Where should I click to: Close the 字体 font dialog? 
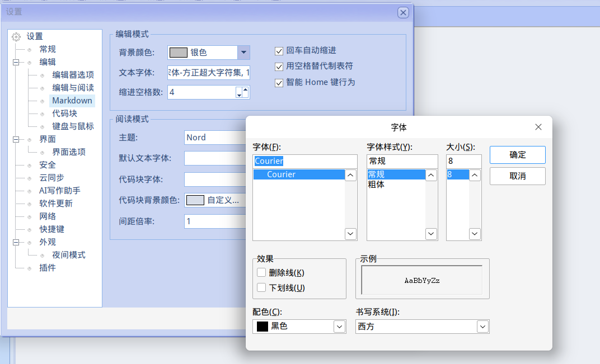click(538, 127)
